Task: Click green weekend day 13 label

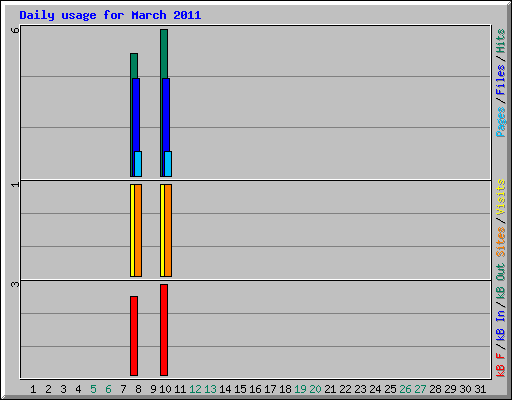Action: (x=210, y=389)
